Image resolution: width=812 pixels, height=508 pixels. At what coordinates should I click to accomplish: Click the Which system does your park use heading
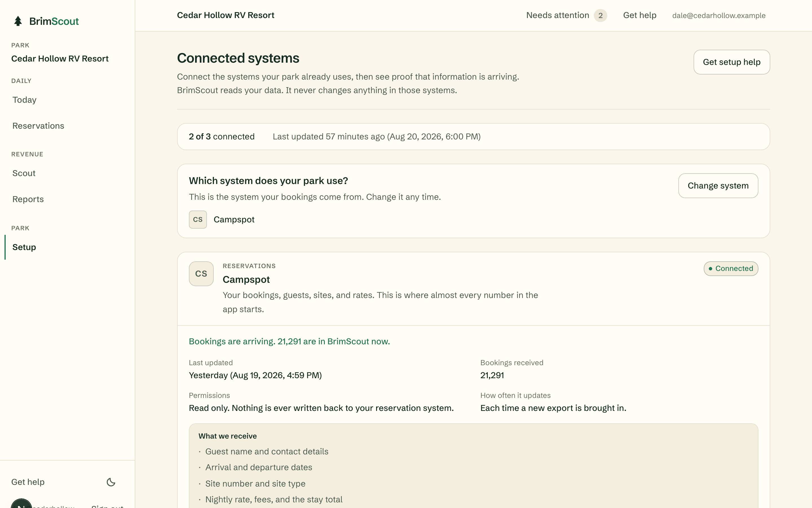tap(268, 181)
